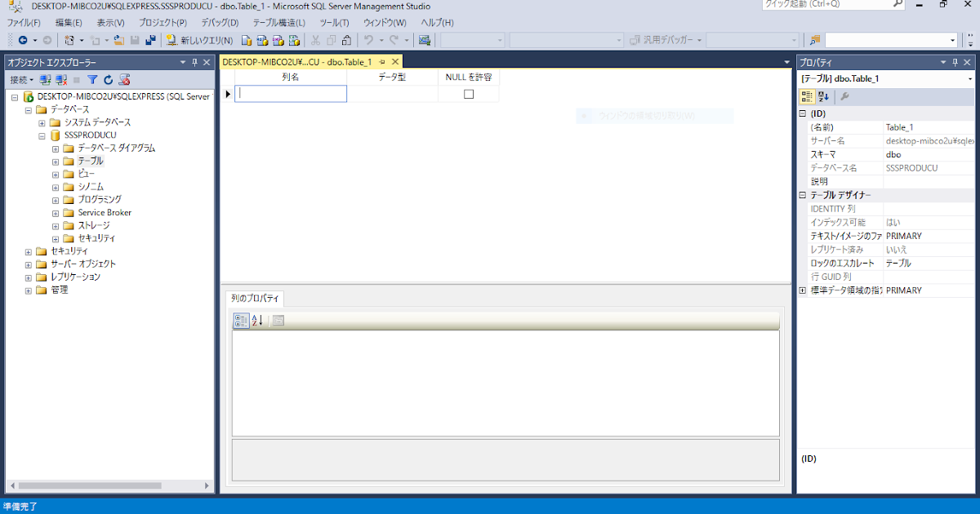Expand the システム データベース node
980x514 pixels.
(x=42, y=122)
